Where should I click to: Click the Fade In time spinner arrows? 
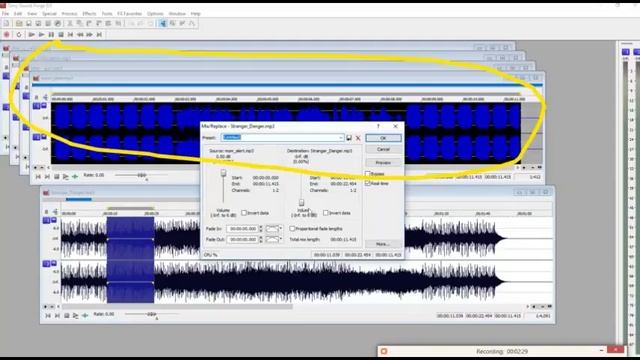click(261, 229)
